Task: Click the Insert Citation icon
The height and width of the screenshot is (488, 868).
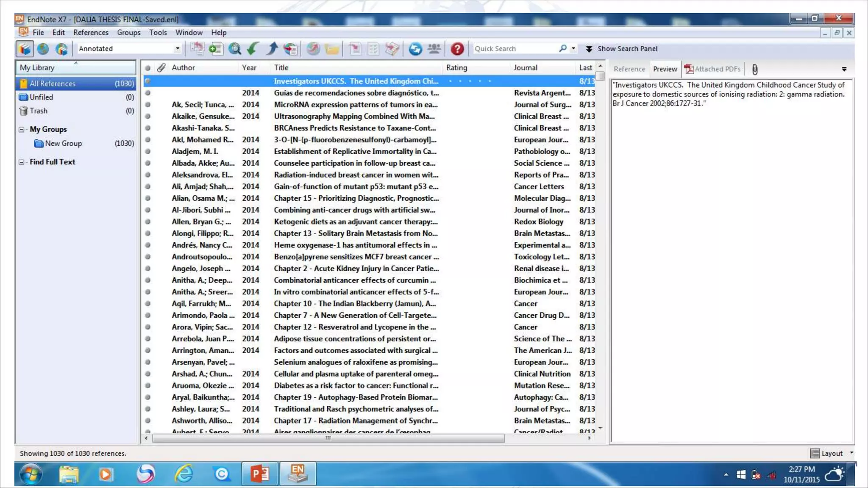Action: (355, 49)
